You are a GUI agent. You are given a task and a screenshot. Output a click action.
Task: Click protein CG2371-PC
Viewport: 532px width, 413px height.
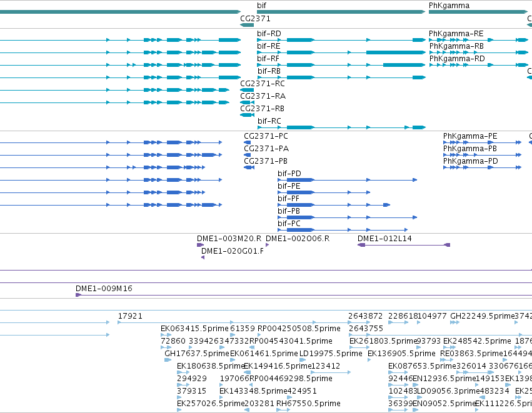(x=266, y=136)
